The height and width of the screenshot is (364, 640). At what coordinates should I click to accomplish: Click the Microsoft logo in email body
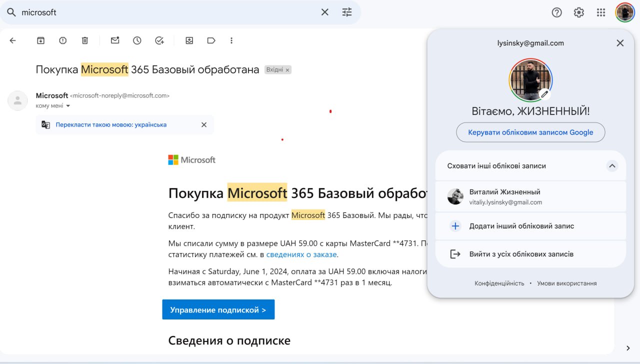coord(192,160)
